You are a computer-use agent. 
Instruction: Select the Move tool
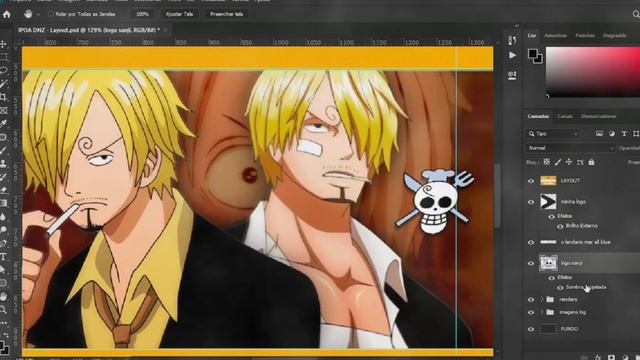(4, 44)
